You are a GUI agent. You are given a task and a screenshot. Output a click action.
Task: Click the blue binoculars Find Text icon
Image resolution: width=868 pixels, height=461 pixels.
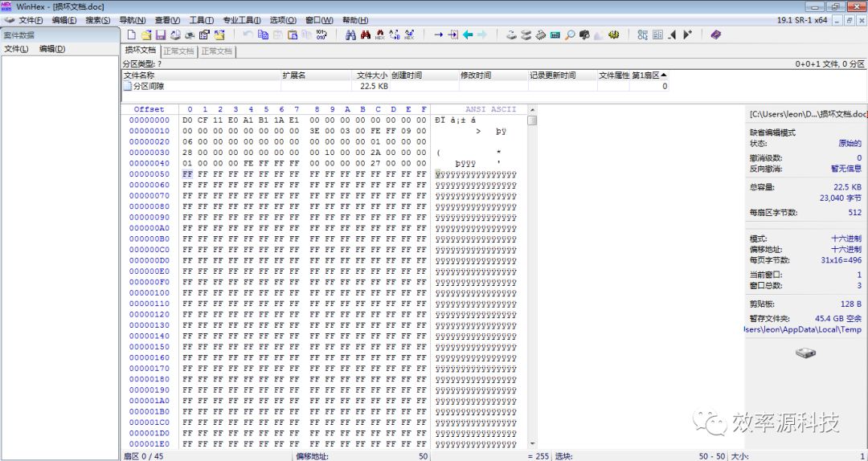(350, 35)
